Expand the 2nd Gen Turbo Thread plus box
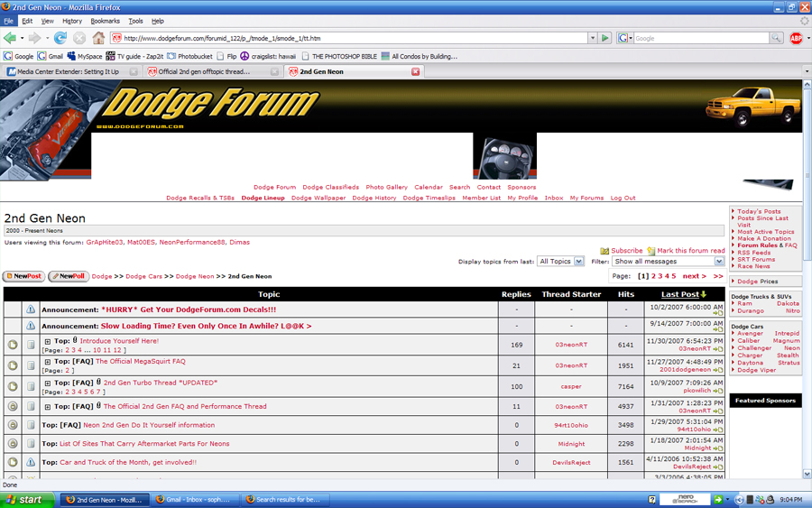This screenshot has width=812, height=508. (x=47, y=383)
